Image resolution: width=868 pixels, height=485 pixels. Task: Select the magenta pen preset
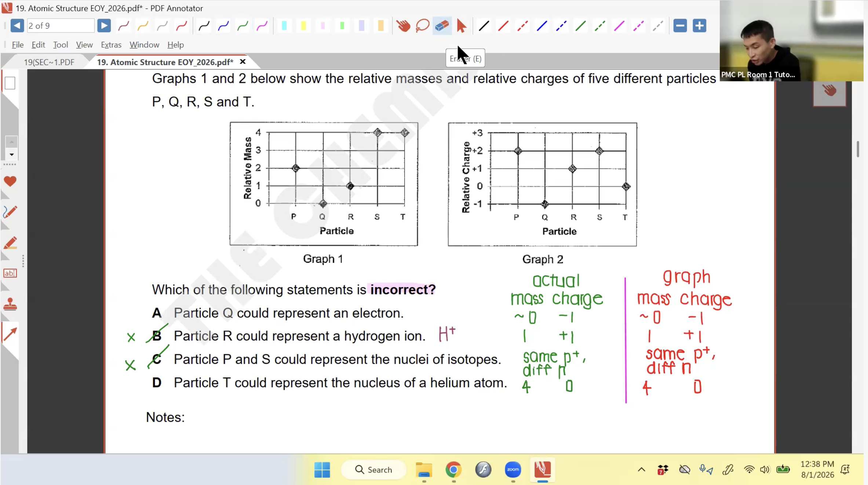coord(262,26)
